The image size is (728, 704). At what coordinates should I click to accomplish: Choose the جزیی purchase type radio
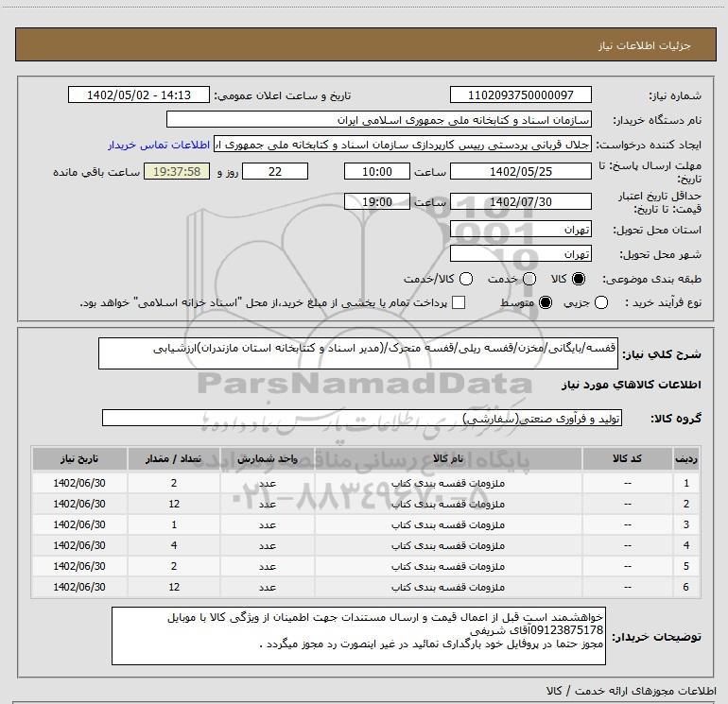601,302
